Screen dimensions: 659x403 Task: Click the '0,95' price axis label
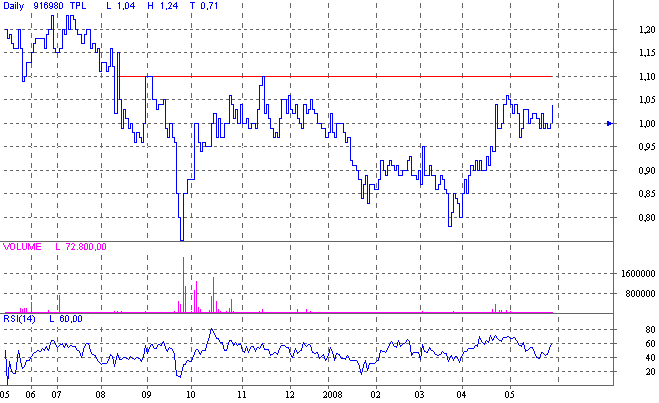pyautogui.click(x=647, y=147)
